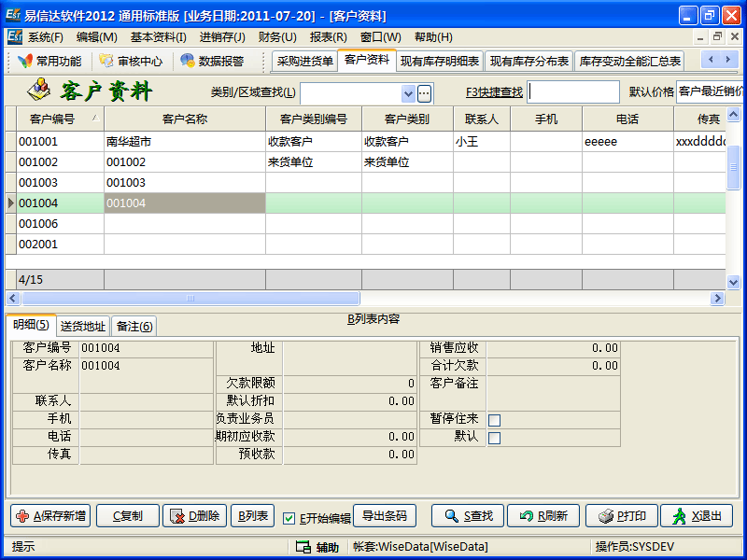Click the D删除 delete button

pos(194,516)
